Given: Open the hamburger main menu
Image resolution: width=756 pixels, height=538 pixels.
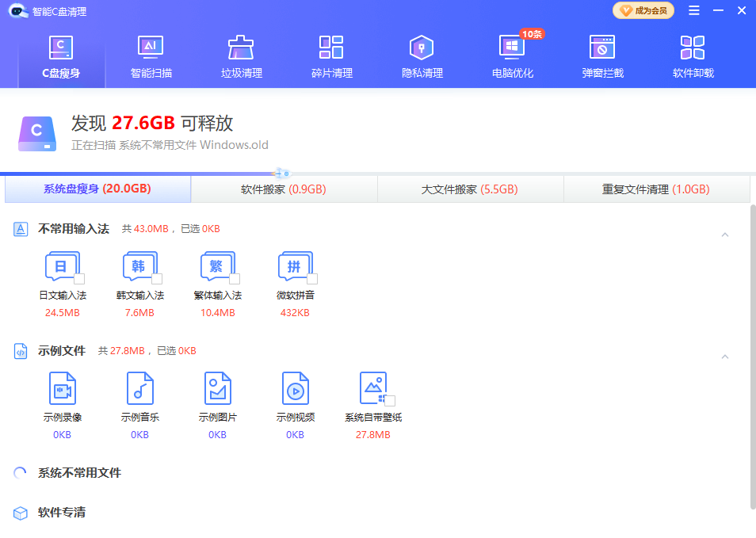Looking at the screenshot, I should [x=693, y=11].
